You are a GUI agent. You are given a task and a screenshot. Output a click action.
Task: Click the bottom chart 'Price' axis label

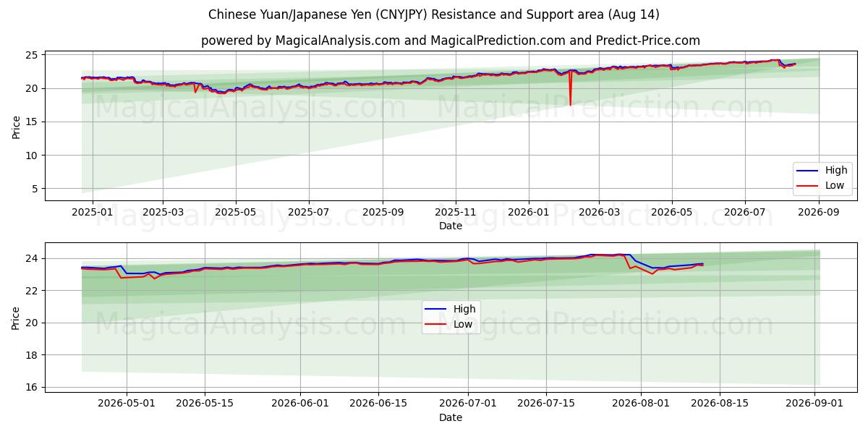(x=16, y=318)
